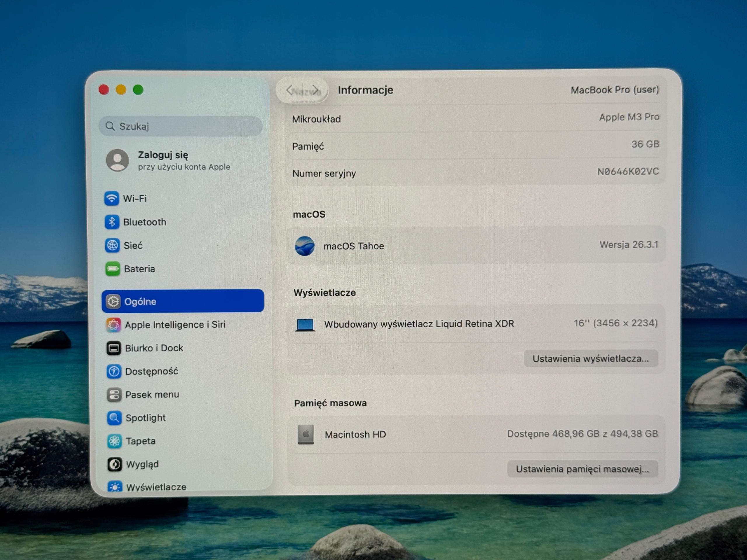Select the Biurko i Dock icon
This screenshot has width=747, height=560.
pyautogui.click(x=114, y=348)
